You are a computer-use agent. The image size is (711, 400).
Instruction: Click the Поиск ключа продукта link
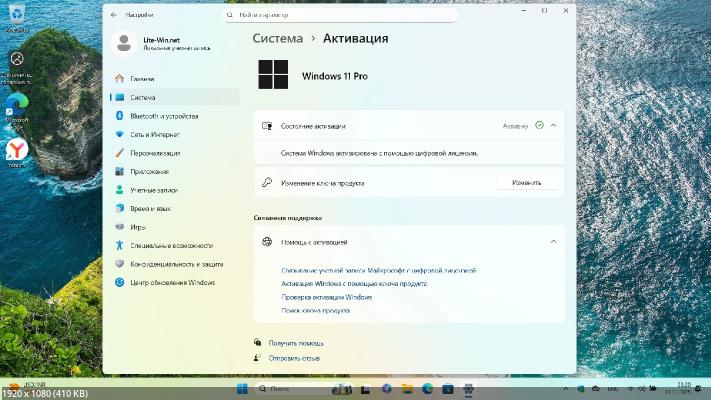(x=316, y=311)
